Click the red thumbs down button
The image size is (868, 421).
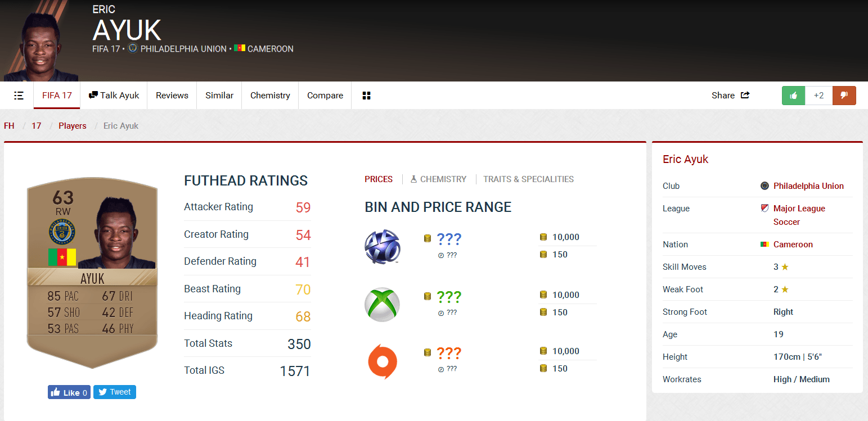tap(844, 96)
